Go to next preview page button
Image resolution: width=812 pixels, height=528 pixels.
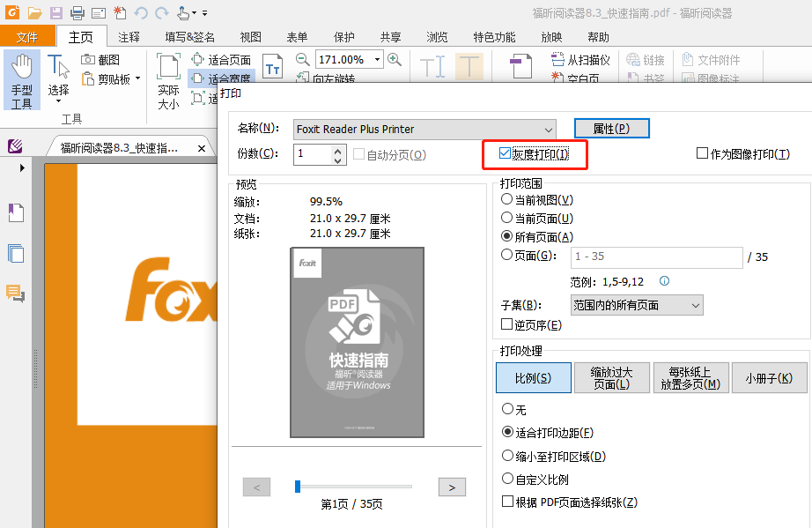[452, 487]
